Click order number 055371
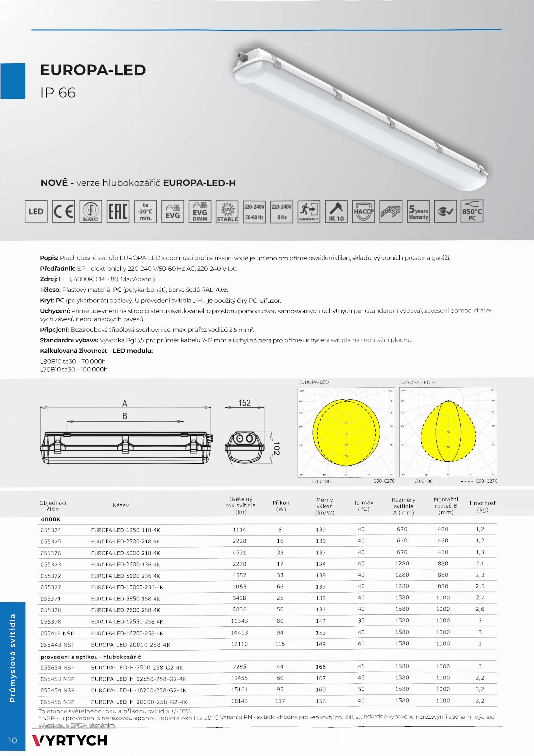Screen dimensions: 534x756 click(x=51, y=599)
